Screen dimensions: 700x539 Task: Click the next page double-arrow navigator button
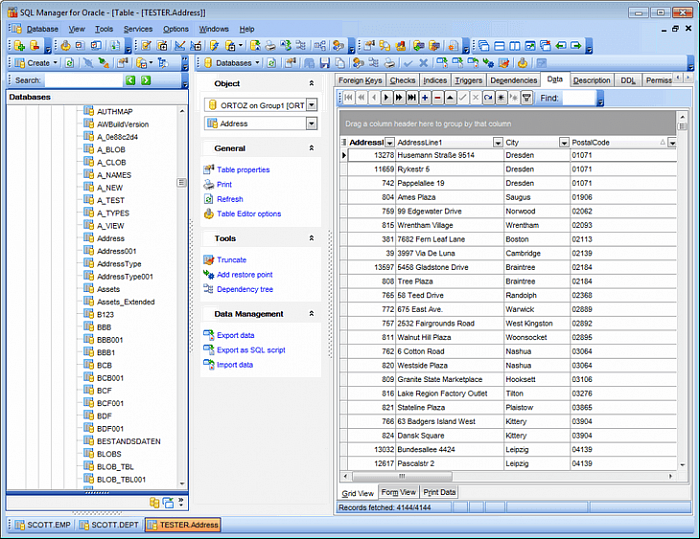tap(399, 97)
